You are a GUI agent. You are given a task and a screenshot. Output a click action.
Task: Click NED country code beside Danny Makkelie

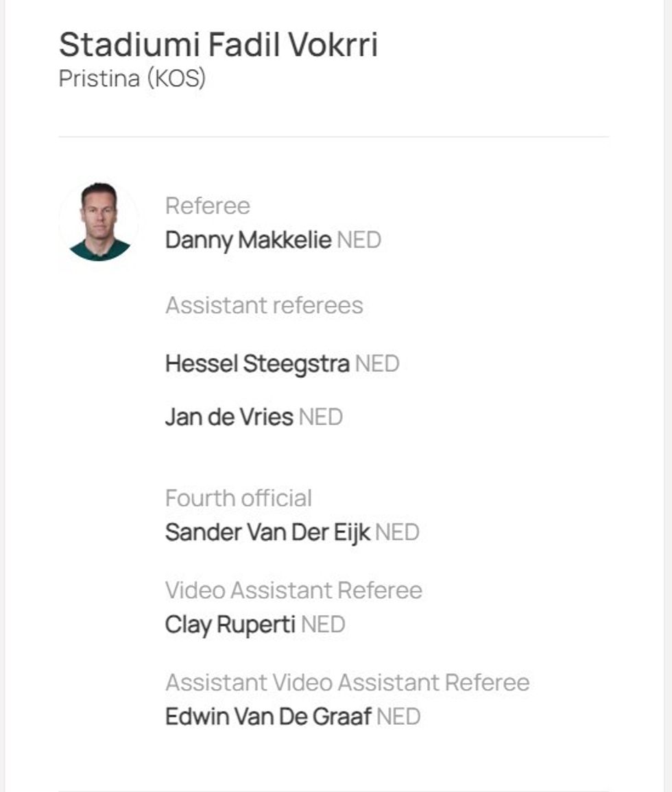pyautogui.click(x=359, y=241)
